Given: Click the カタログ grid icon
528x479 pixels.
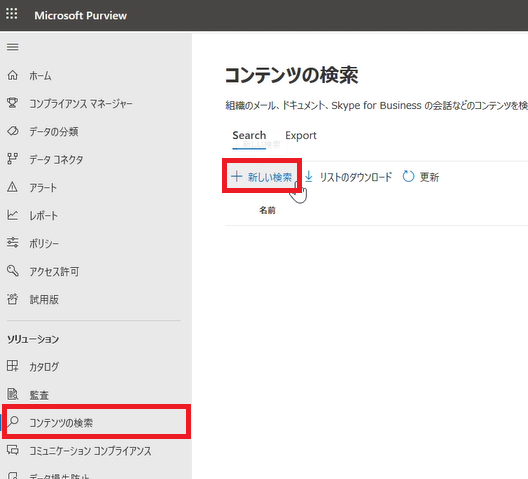Looking at the screenshot, I should point(12,366).
